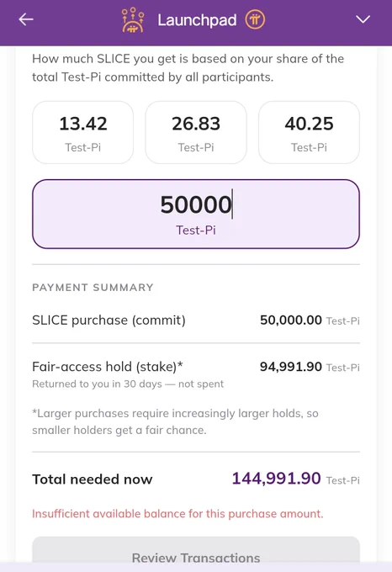Click the 50,000.00 Test-Pi commit amount
This screenshot has height=572, width=392.
click(310, 320)
